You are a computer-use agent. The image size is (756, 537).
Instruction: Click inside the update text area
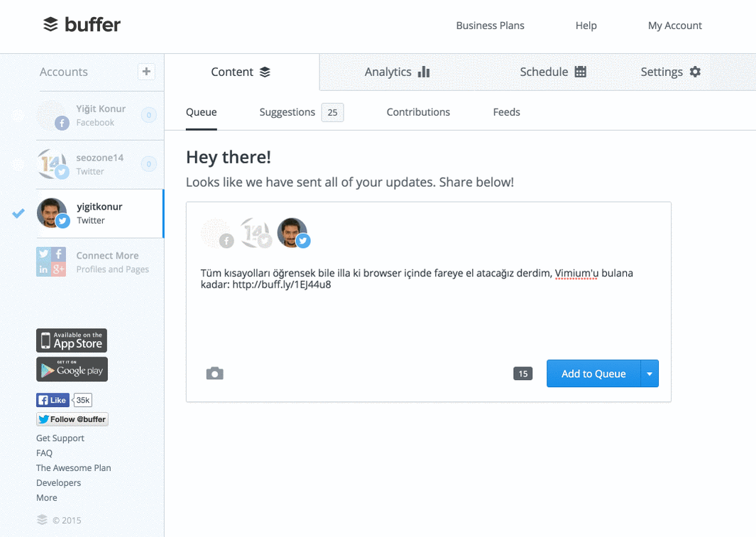pyautogui.click(x=429, y=309)
